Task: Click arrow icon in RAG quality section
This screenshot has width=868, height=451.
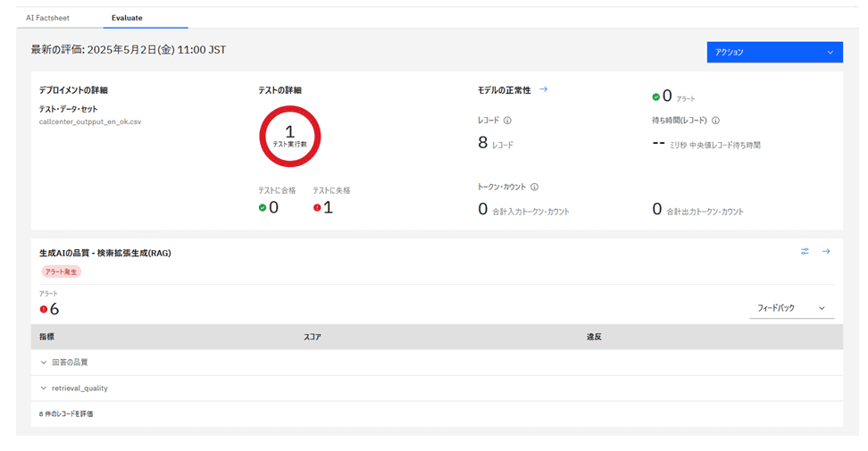Action: (x=826, y=252)
